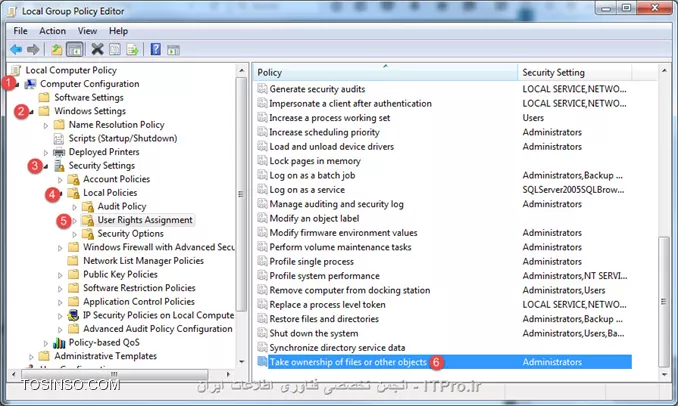Sort by the Policy column header
Image resolution: width=678 pixels, height=406 pixels.
pos(385,72)
